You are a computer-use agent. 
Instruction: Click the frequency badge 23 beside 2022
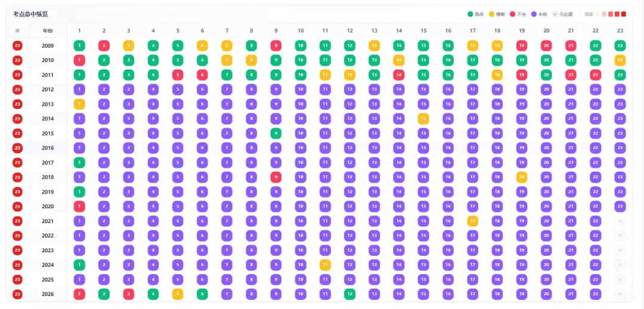(17, 236)
